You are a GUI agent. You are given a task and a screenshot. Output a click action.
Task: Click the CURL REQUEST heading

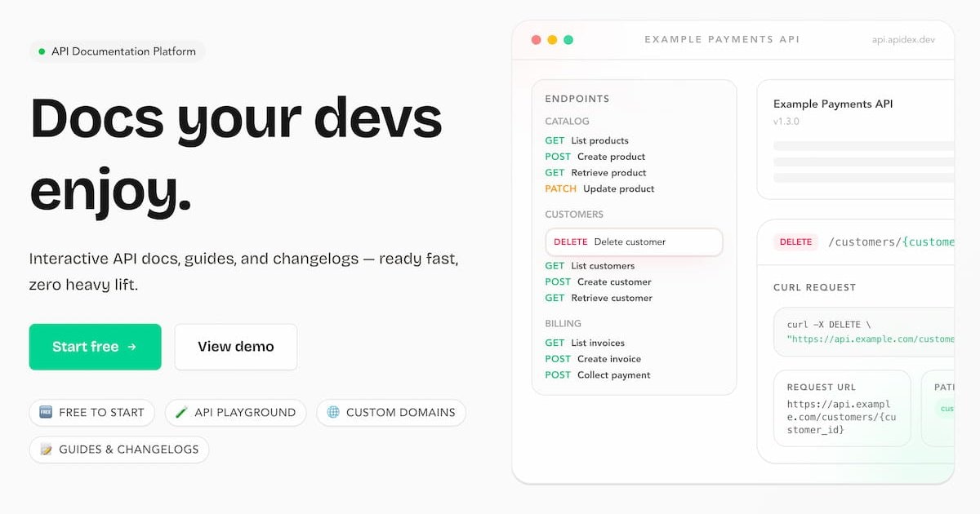pyautogui.click(x=815, y=288)
